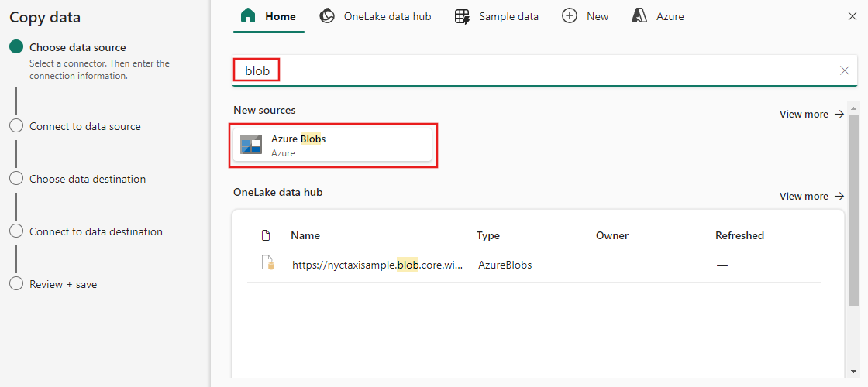Click the Azure logo icon
This screenshot has height=387, width=868.
pos(639,16)
